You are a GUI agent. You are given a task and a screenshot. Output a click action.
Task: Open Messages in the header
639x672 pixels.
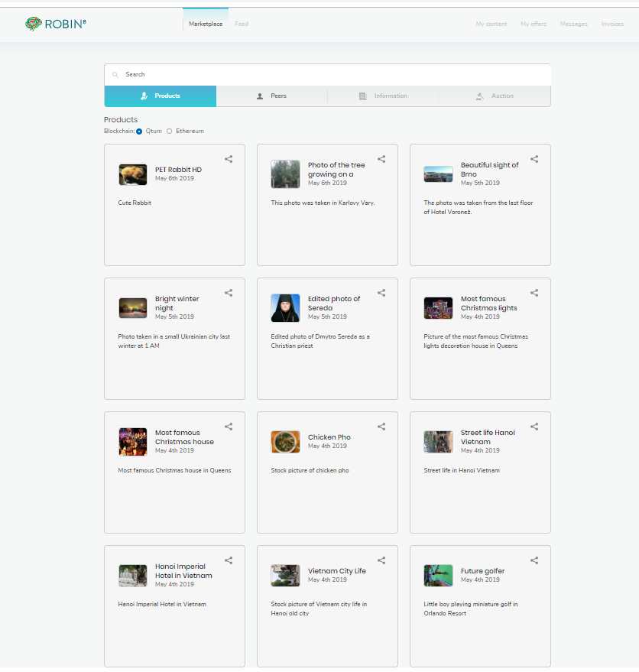[x=573, y=24]
